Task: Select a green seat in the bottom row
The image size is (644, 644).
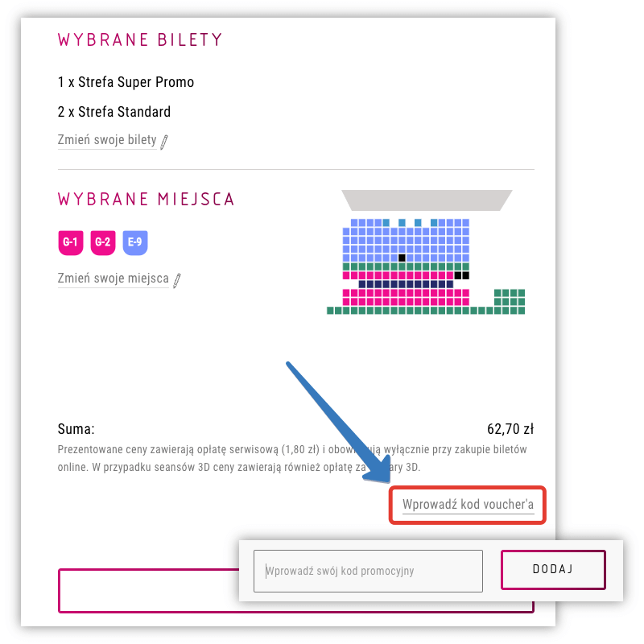Action: click(402, 310)
